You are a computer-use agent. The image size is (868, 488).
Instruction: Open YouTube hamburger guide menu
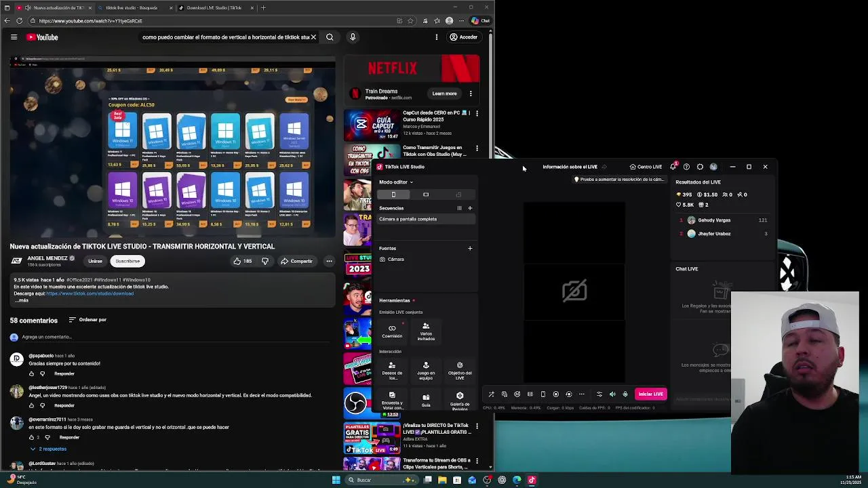pyautogui.click(x=14, y=37)
